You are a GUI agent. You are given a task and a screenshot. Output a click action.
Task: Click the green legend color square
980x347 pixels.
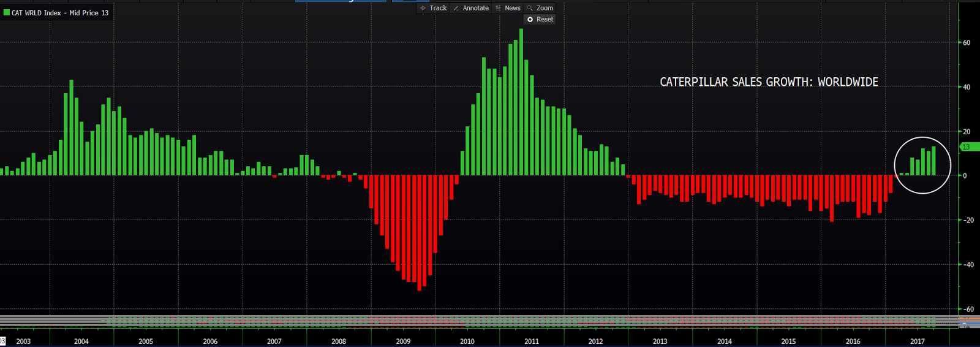coord(7,12)
